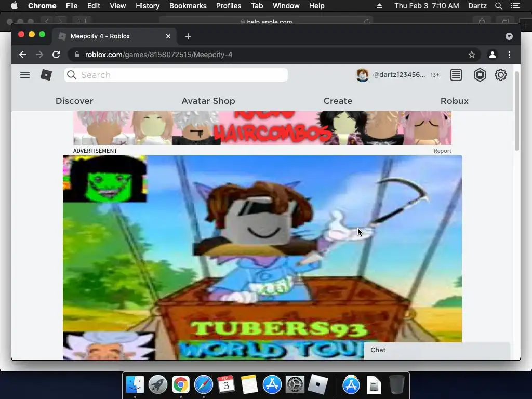This screenshot has width=532, height=399.
Task: Open the Robux page
Action: pyautogui.click(x=454, y=101)
